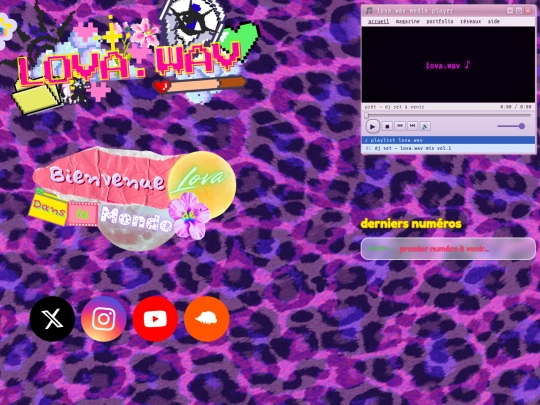Open the premier numéro à venir card
Image resolution: width=540 pixels, height=405 pixels.
(x=448, y=249)
